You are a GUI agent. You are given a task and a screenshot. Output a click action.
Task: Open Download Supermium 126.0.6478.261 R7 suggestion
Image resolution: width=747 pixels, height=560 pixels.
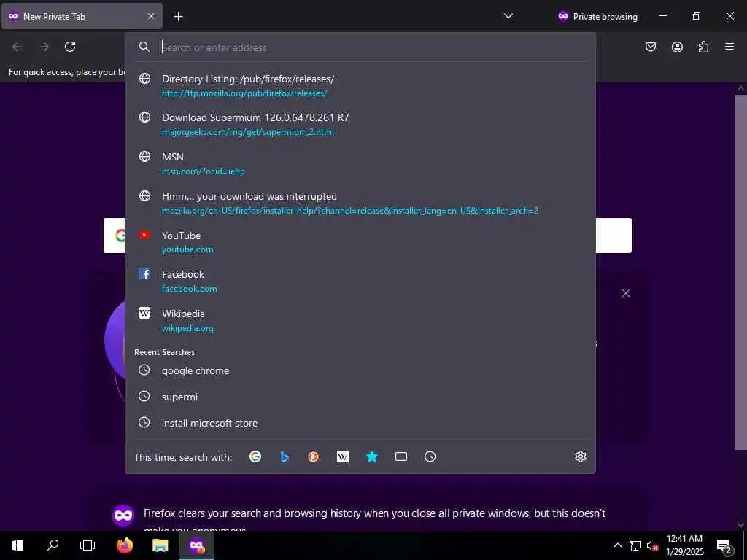pos(360,124)
